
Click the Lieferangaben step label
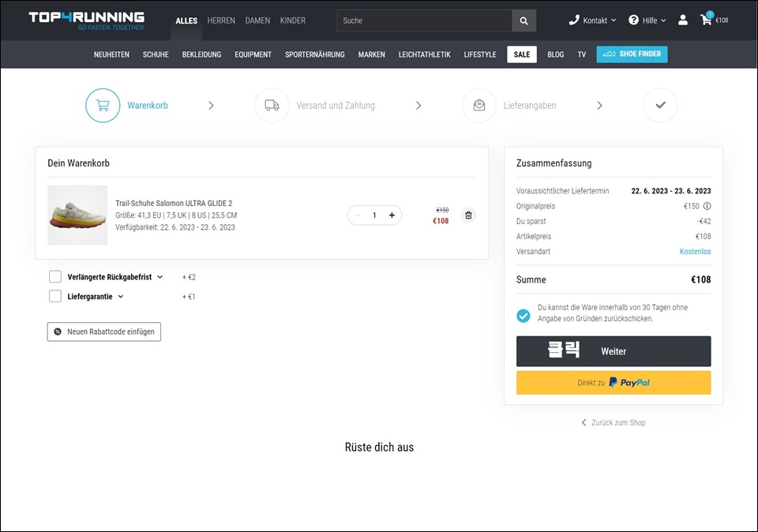point(530,105)
